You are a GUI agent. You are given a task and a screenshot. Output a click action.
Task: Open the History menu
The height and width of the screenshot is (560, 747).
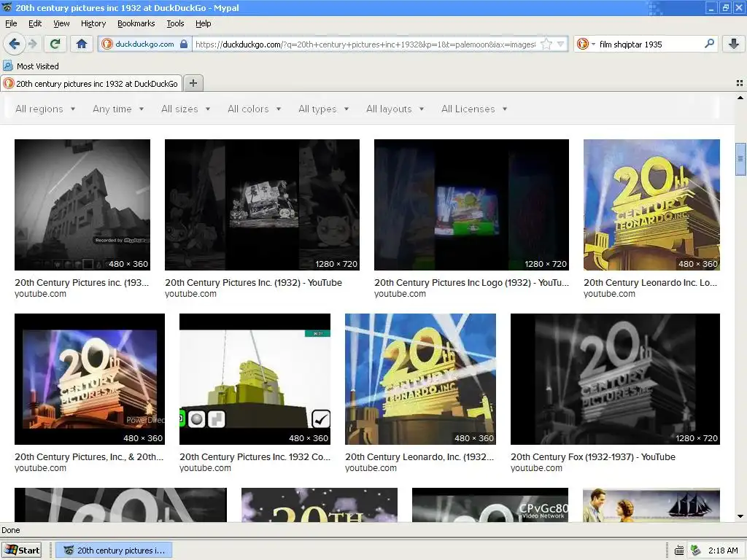click(93, 23)
